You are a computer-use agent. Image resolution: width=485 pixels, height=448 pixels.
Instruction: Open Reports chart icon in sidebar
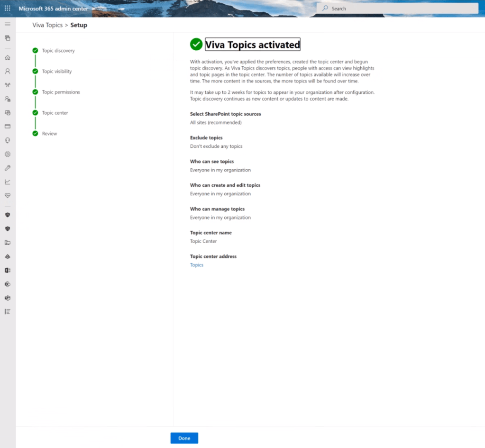[x=8, y=182]
